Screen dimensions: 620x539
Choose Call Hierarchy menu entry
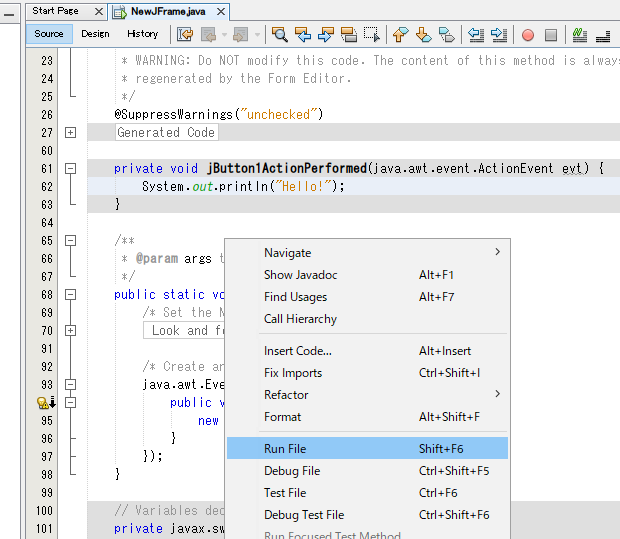tap(367, 319)
